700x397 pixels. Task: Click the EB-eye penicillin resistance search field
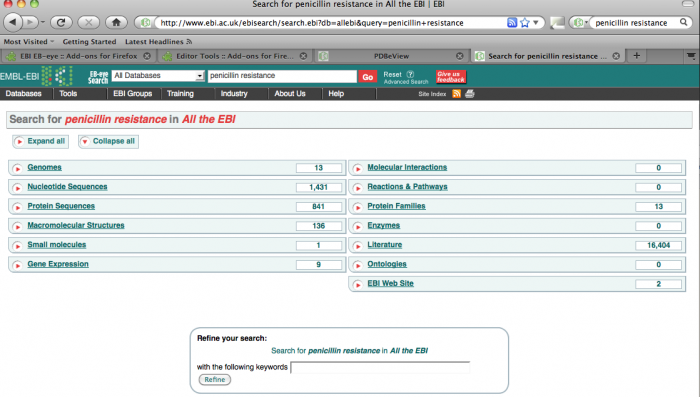[x=282, y=76]
